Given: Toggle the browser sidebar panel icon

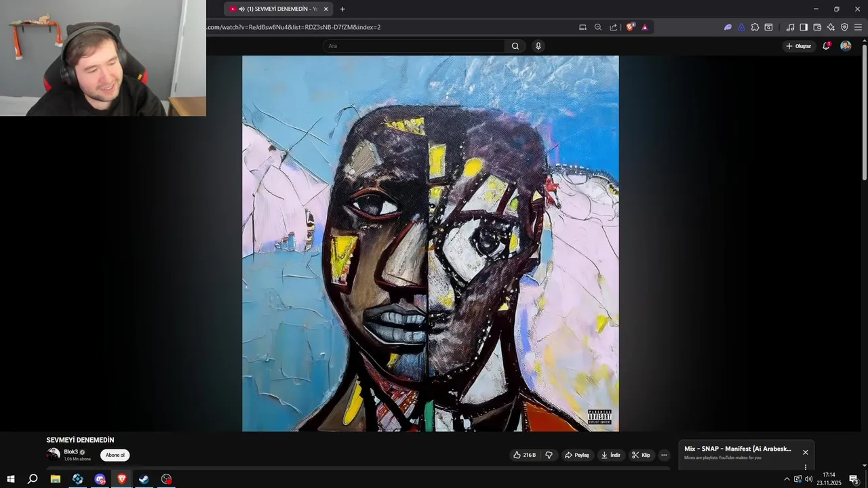Looking at the screenshot, I should 804,27.
